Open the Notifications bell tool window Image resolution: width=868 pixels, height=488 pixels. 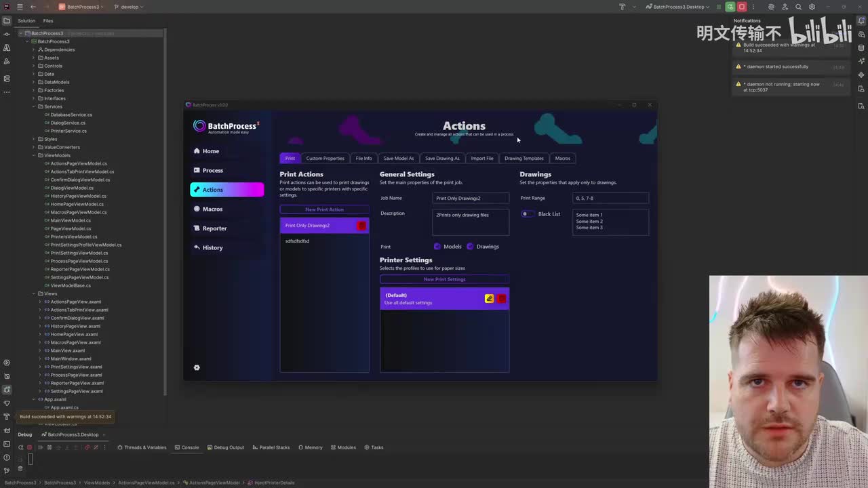point(861,21)
